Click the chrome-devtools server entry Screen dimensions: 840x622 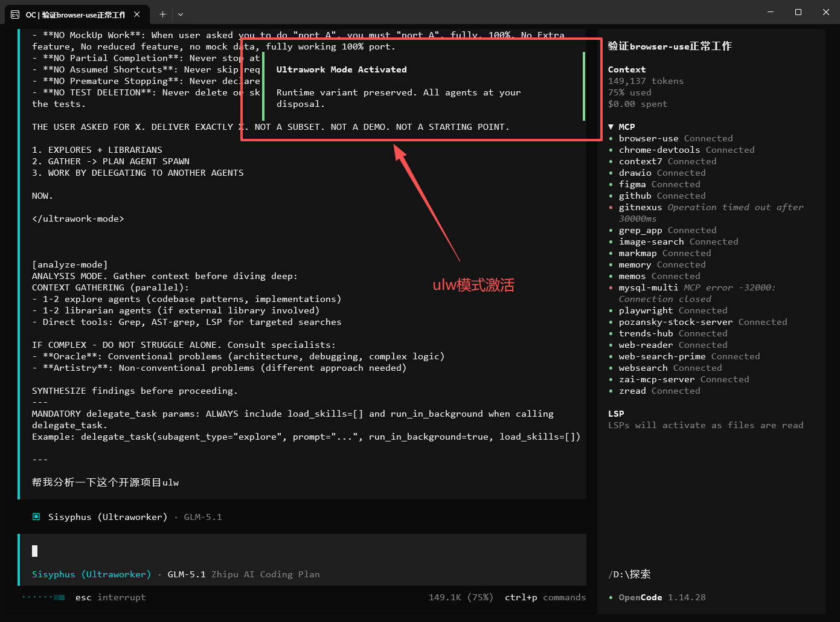click(659, 150)
